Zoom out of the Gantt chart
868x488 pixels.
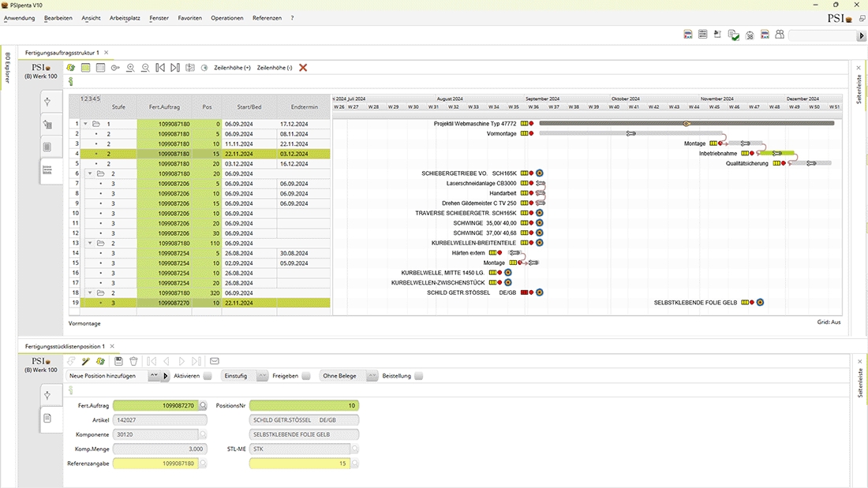point(146,68)
